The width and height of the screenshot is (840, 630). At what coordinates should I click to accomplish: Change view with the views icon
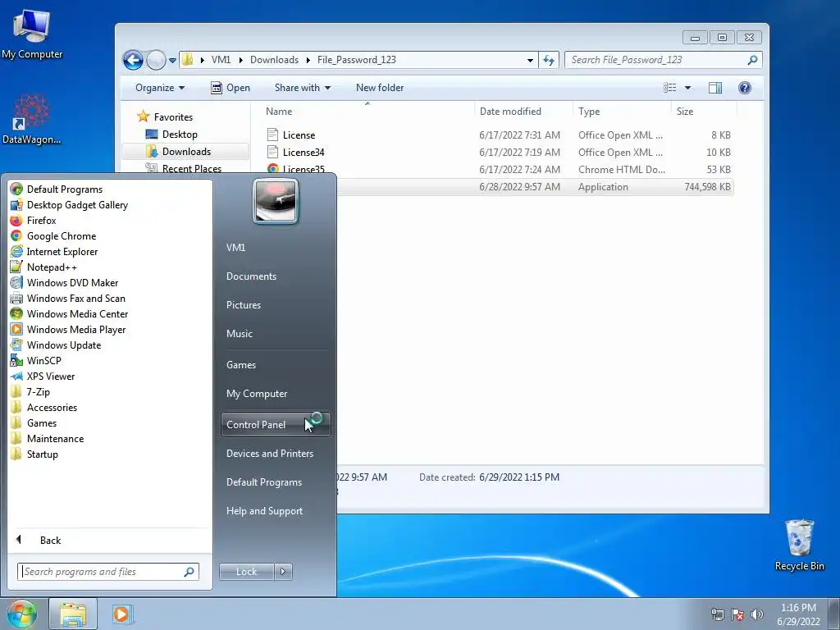pos(669,88)
